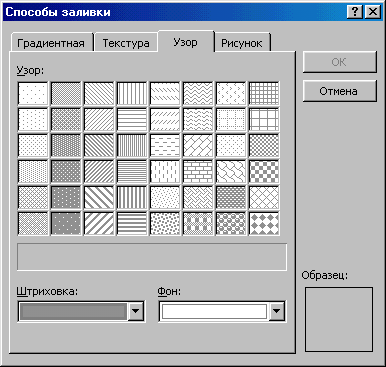This screenshot has height=367, width=386.
Task: Pick the sparse dots pattern in top-left corner
Action: pos(33,93)
